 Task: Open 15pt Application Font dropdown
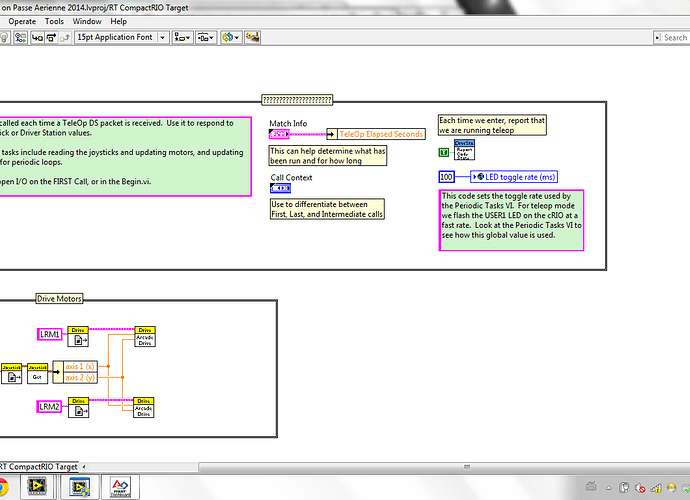click(x=122, y=37)
